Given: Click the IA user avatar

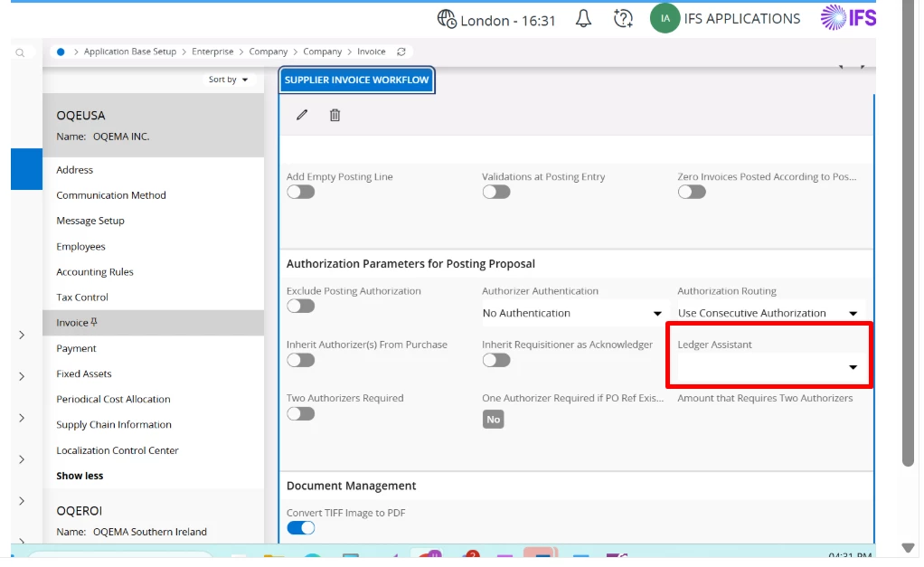Looking at the screenshot, I should pos(665,18).
